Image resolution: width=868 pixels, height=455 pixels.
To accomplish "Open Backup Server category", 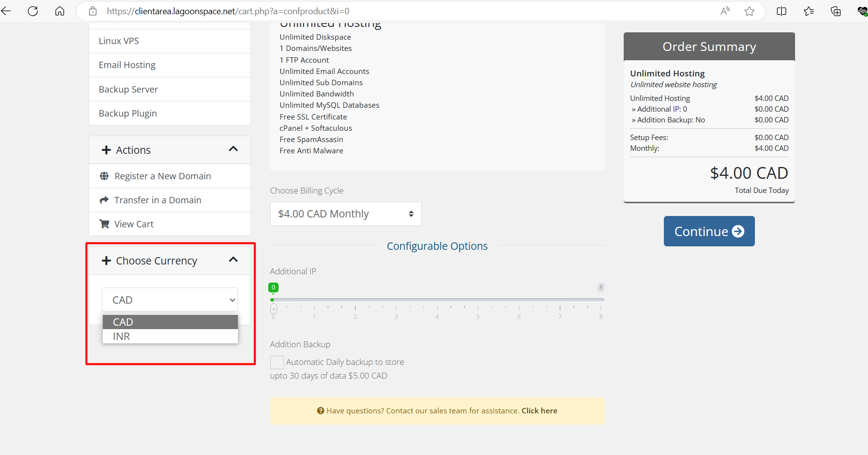I will tap(128, 90).
